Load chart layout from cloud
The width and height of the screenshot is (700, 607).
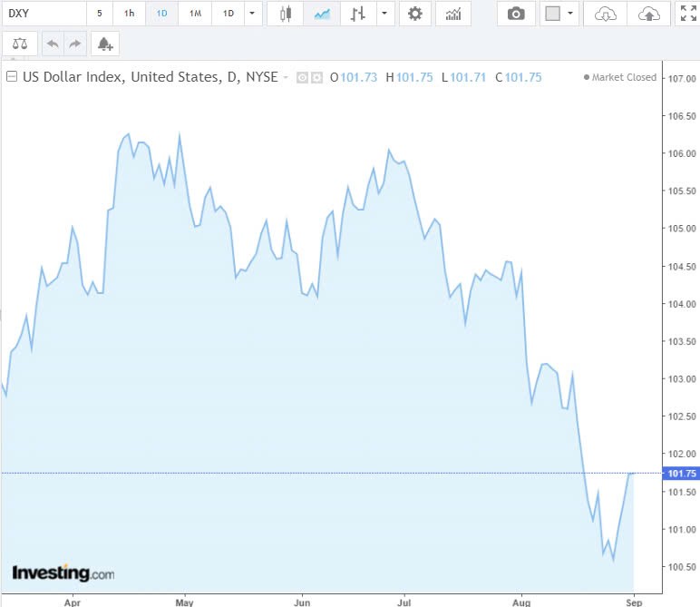[x=606, y=14]
